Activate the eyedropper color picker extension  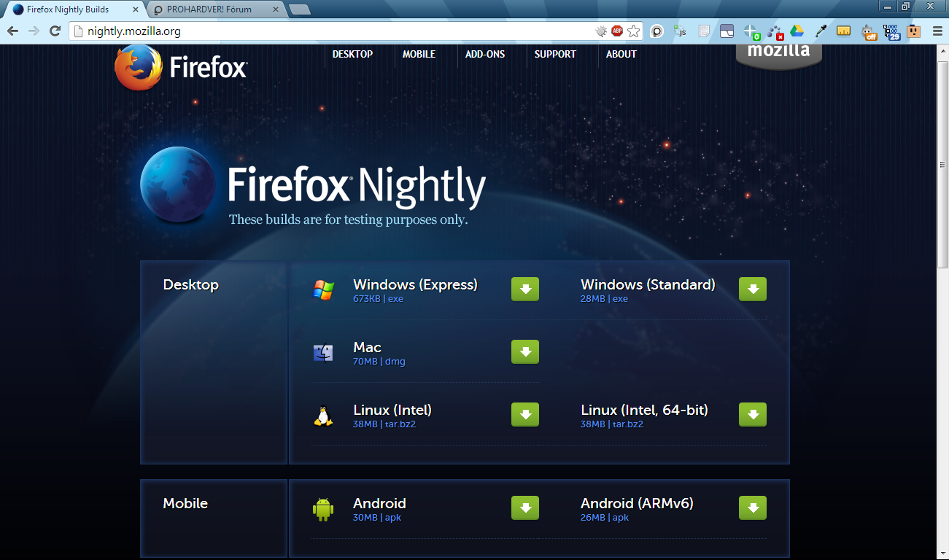coord(820,31)
